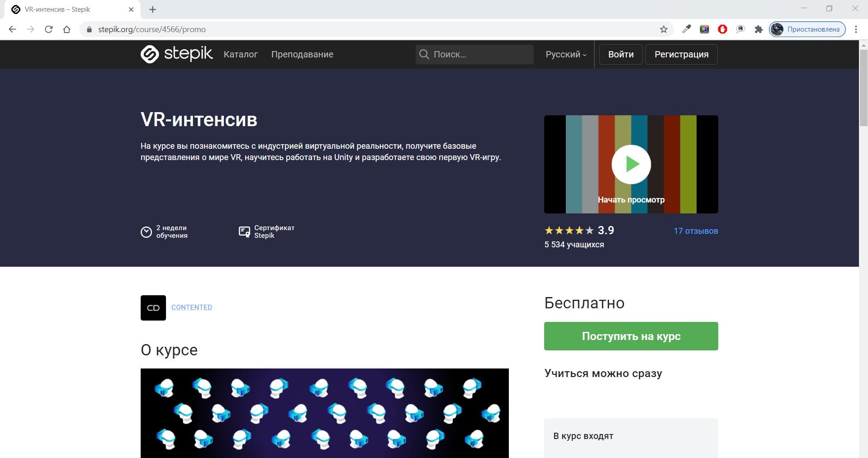Play the course promo video
The height and width of the screenshot is (458, 868).
pos(631,164)
